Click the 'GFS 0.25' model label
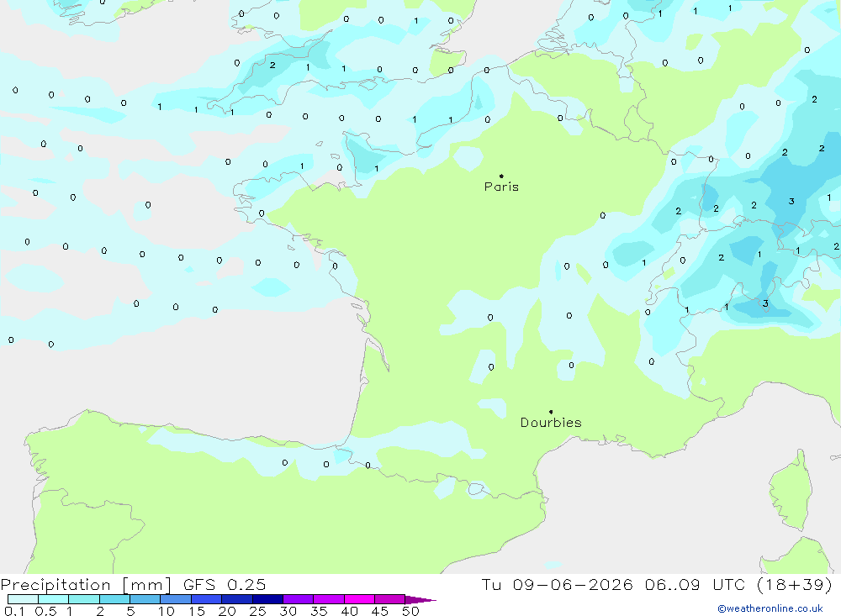The width and height of the screenshot is (841, 616). pyautogui.click(x=225, y=585)
